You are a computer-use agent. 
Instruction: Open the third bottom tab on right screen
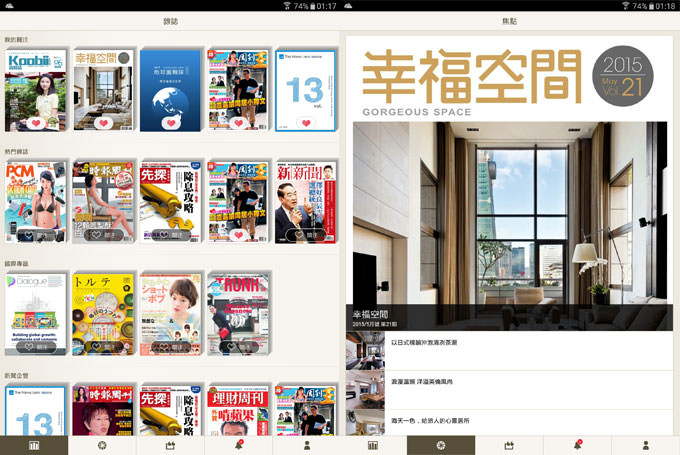pos(509,445)
